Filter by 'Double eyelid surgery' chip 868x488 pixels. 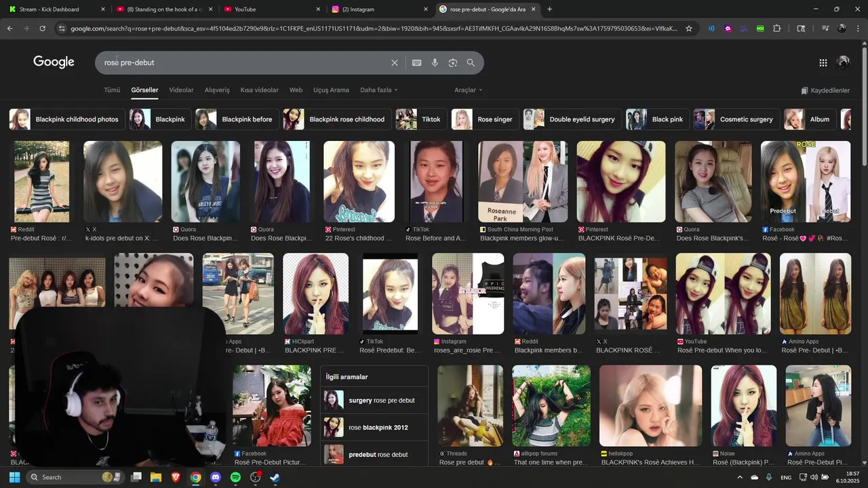[x=572, y=119]
